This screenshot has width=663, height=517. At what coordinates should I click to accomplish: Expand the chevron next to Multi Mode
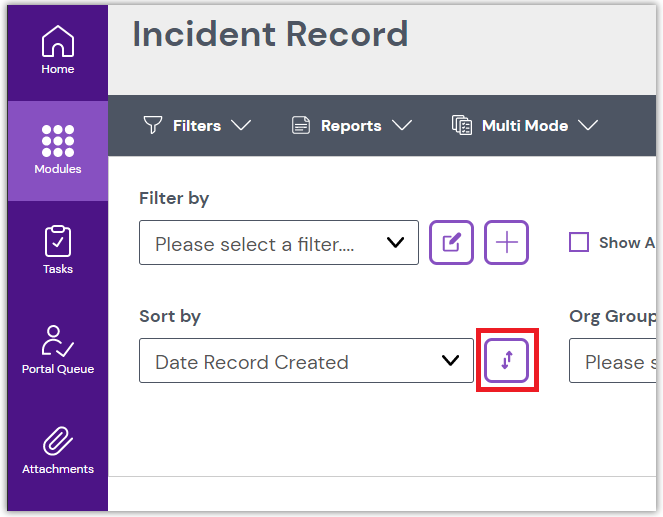(588, 126)
